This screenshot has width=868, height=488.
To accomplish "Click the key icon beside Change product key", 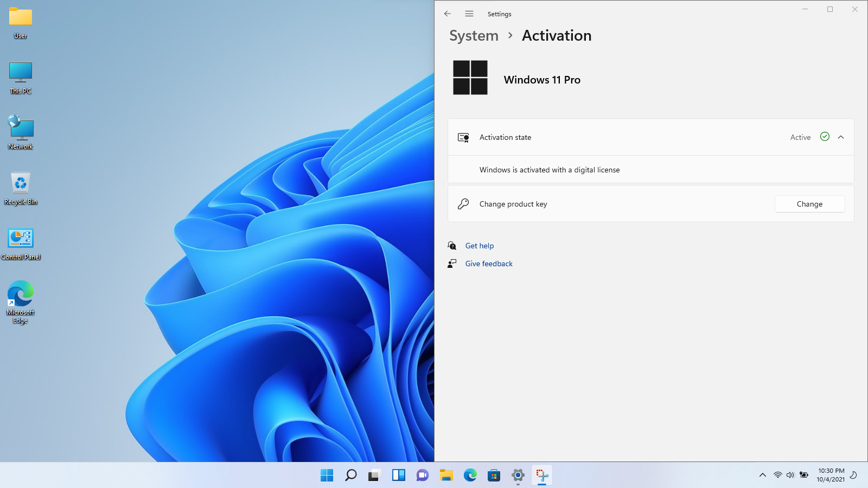I will 463,204.
